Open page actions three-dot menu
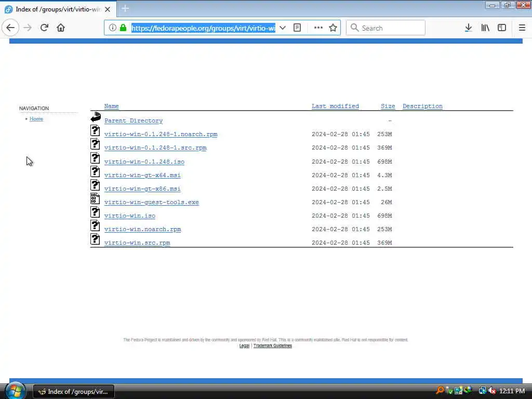Screen dimensions: 532x399 coord(318,28)
